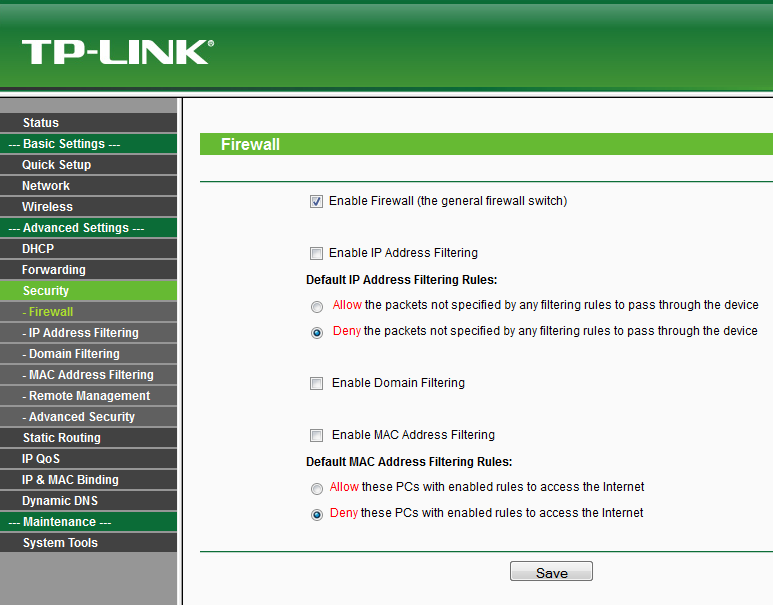The width and height of the screenshot is (774, 606).
Task: Open the Forwarding menu
Action: [88, 270]
